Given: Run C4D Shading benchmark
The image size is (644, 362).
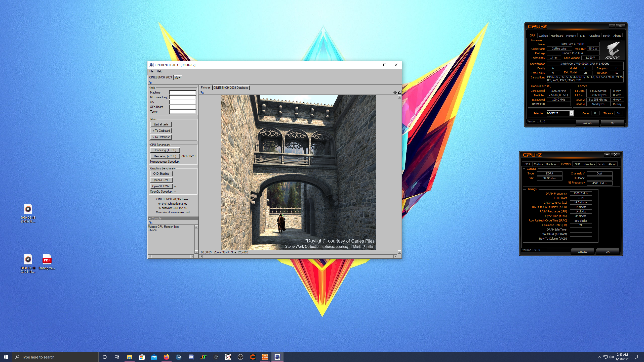Looking at the screenshot, I should coord(161,174).
